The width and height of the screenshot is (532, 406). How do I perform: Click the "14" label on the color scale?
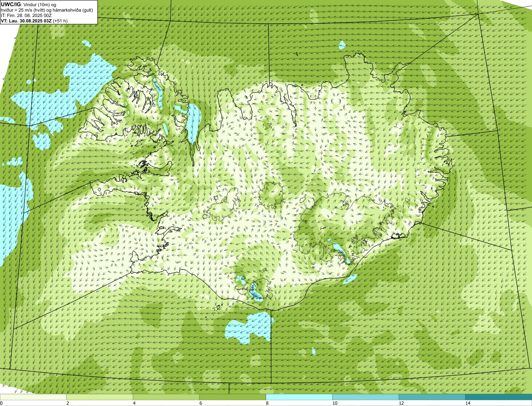pos(468,403)
